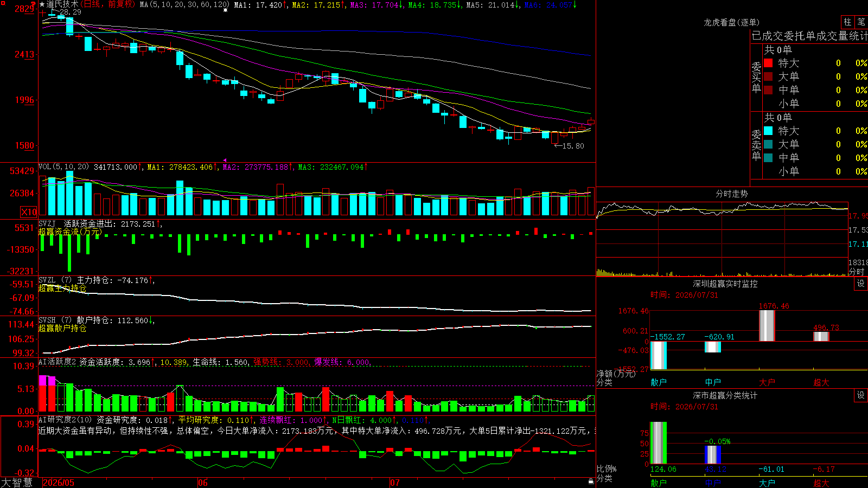Click the green 散户 ratio bar 124.06
The height and width of the screenshot is (488, 868).
[x=658, y=443]
